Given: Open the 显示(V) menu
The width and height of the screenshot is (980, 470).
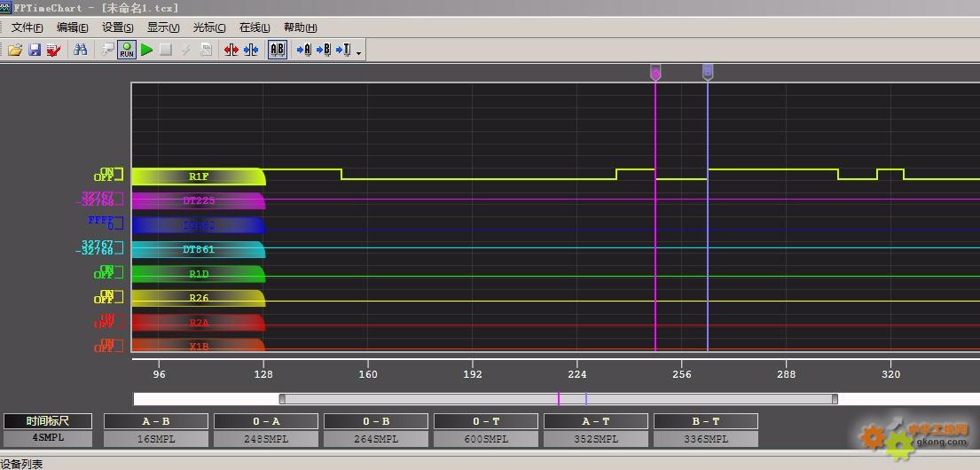Looking at the screenshot, I should click(163, 27).
